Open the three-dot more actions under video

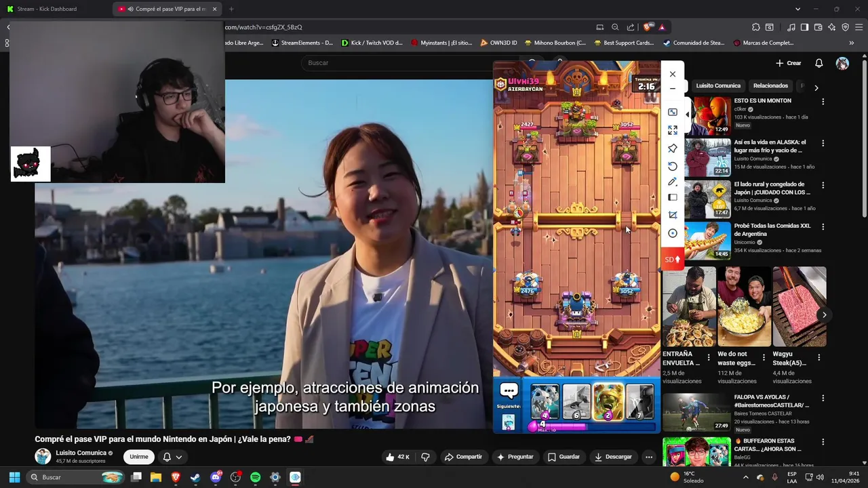pyautogui.click(x=649, y=457)
